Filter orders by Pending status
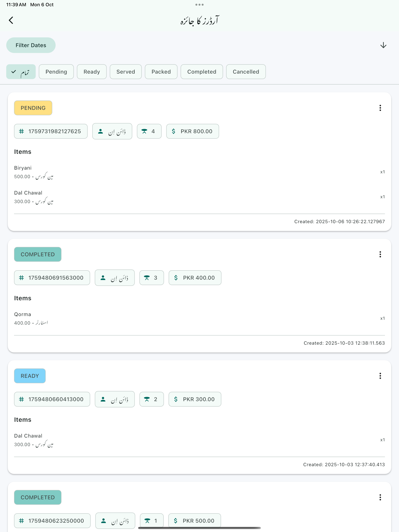This screenshot has width=399, height=532. coord(56,72)
